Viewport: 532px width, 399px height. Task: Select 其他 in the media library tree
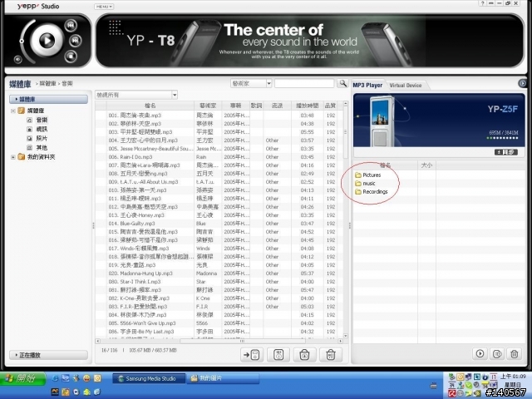point(42,148)
